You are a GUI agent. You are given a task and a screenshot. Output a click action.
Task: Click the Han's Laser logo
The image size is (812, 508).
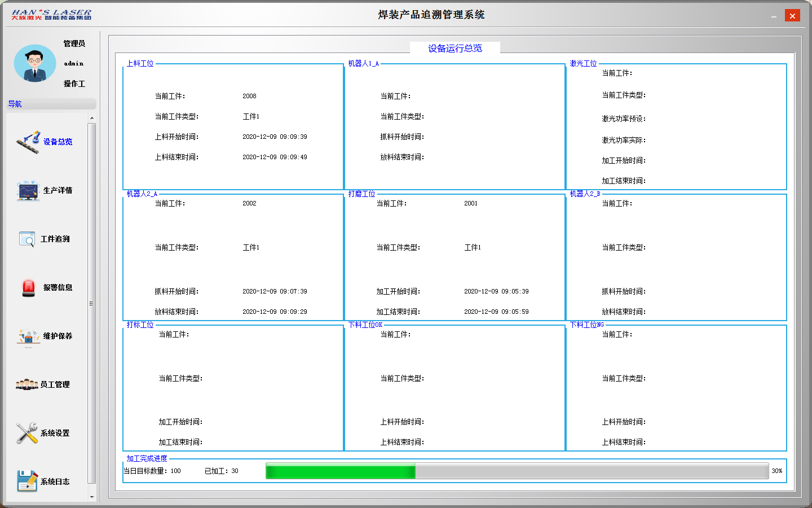pyautogui.click(x=51, y=15)
